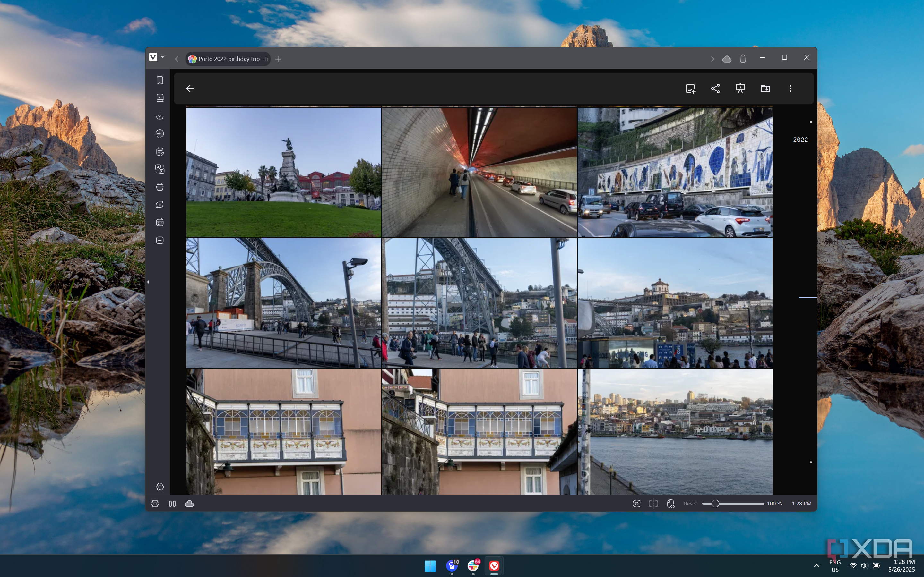Viewport: 924px width, 577px height.
Task: Open the History panel
Action: tap(160, 133)
